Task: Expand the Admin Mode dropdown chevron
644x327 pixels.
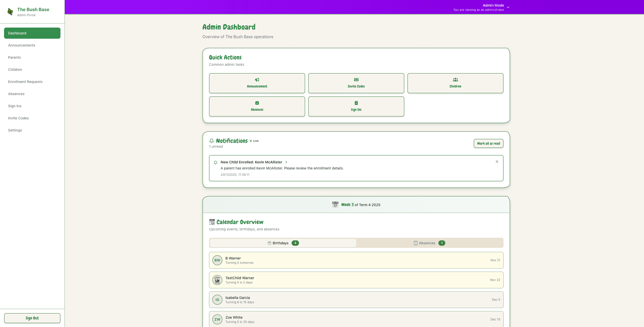Action: (508, 7)
